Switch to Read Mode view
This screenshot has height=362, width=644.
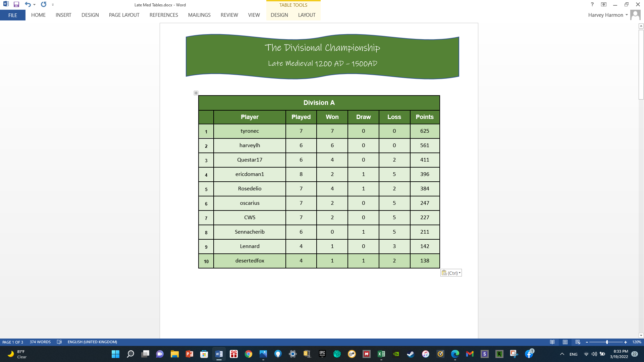552,342
